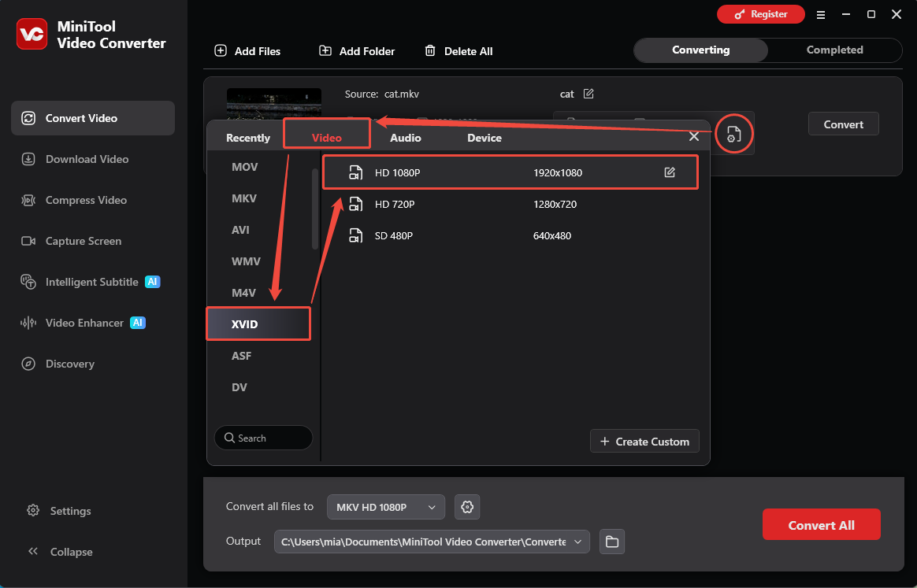Choose DV from the format list
The height and width of the screenshot is (588, 917).
239,387
